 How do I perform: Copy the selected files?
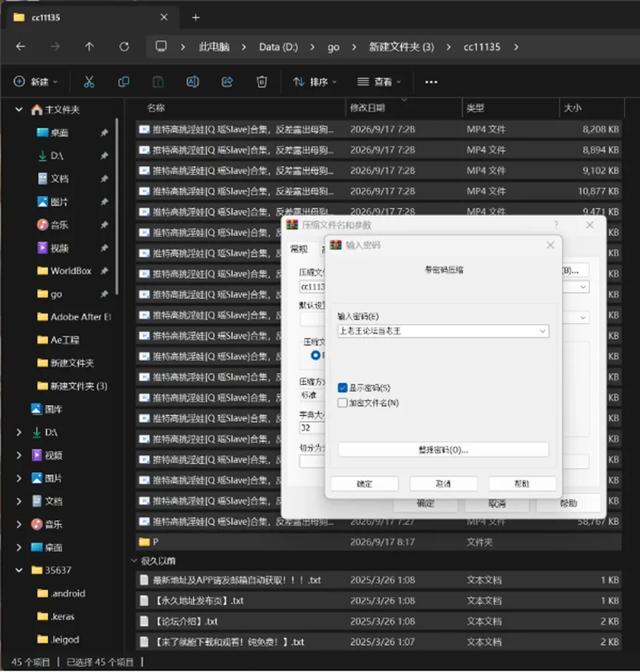click(123, 81)
